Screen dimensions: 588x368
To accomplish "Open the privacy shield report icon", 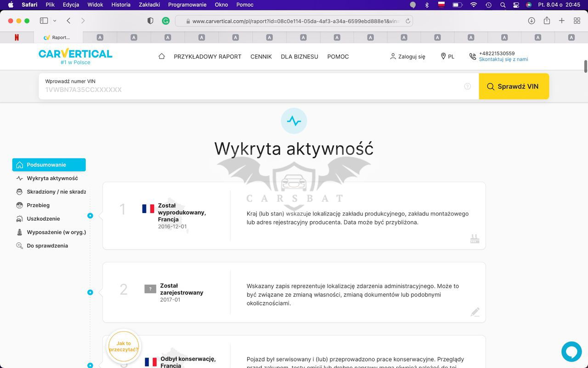I will pyautogui.click(x=150, y=21).
